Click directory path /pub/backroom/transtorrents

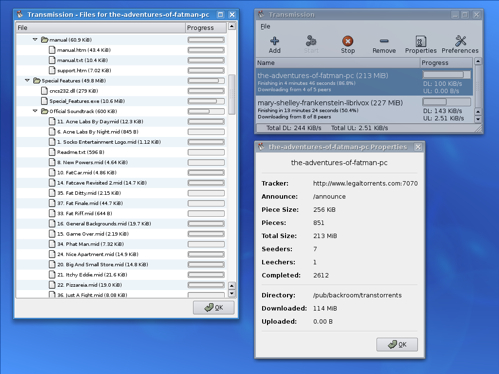click(357, 295)
